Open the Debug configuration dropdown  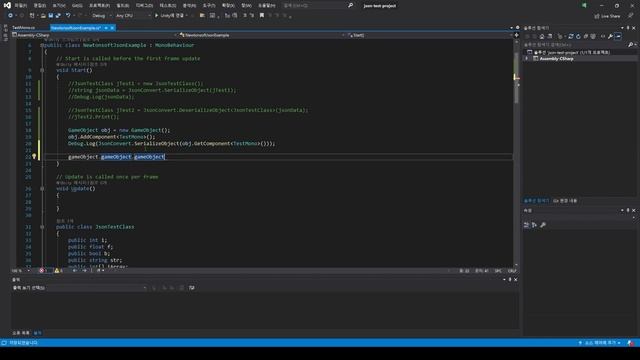click(x=102, y=16)
